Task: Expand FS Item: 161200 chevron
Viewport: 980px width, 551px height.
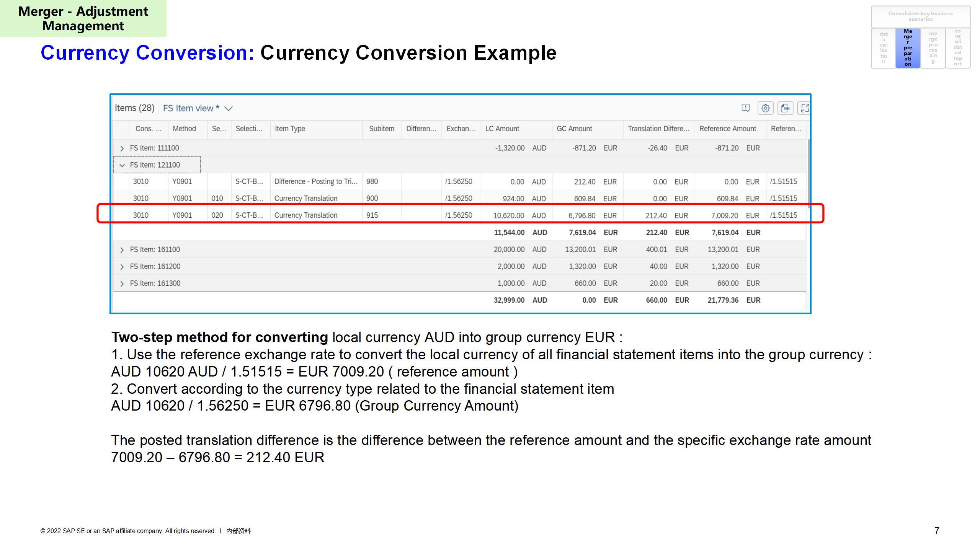Action: click(x=122, y=267)
